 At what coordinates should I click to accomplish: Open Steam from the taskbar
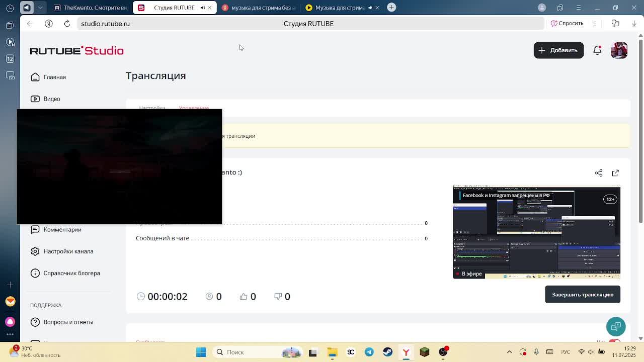click(x=387, y=352)
